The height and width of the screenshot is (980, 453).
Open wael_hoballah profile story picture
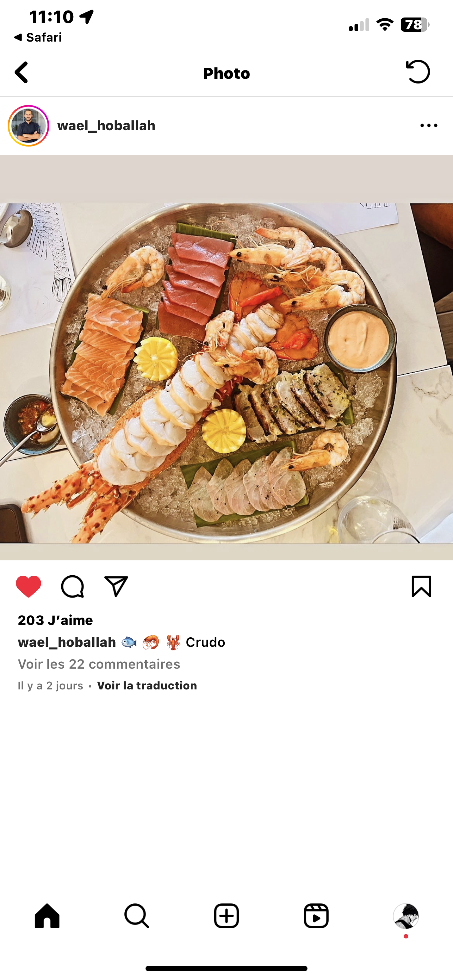(28, 125)
